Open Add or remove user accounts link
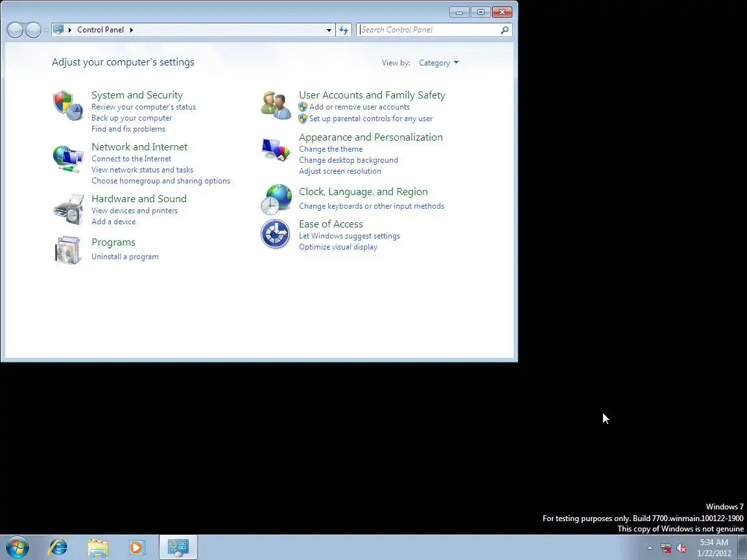 [359, 107]
